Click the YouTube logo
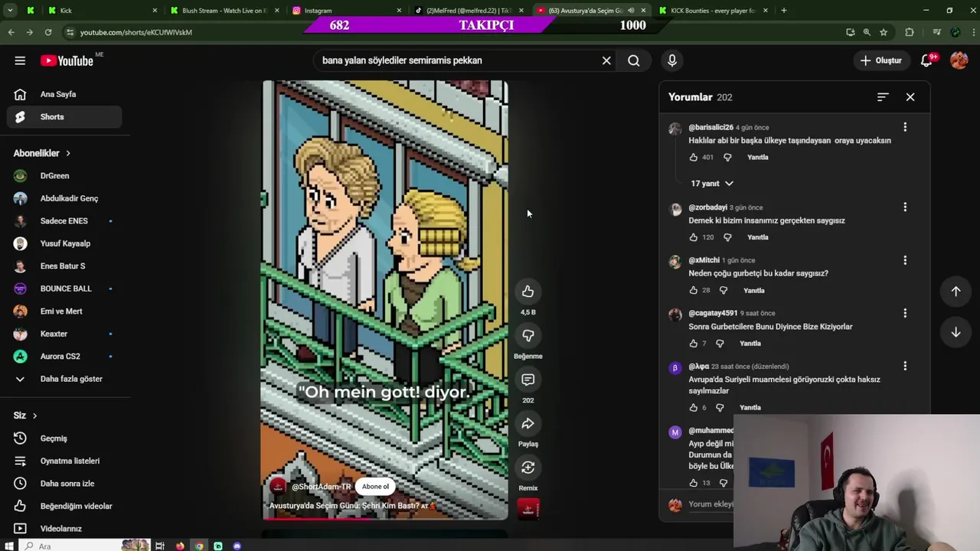980x551 pixels. click(x=67, y=60)
